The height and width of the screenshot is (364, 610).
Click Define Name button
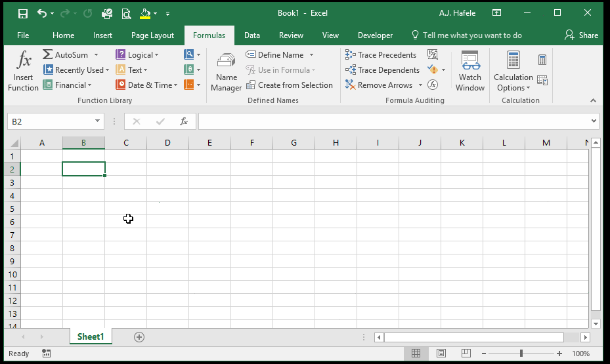(274, 55)
